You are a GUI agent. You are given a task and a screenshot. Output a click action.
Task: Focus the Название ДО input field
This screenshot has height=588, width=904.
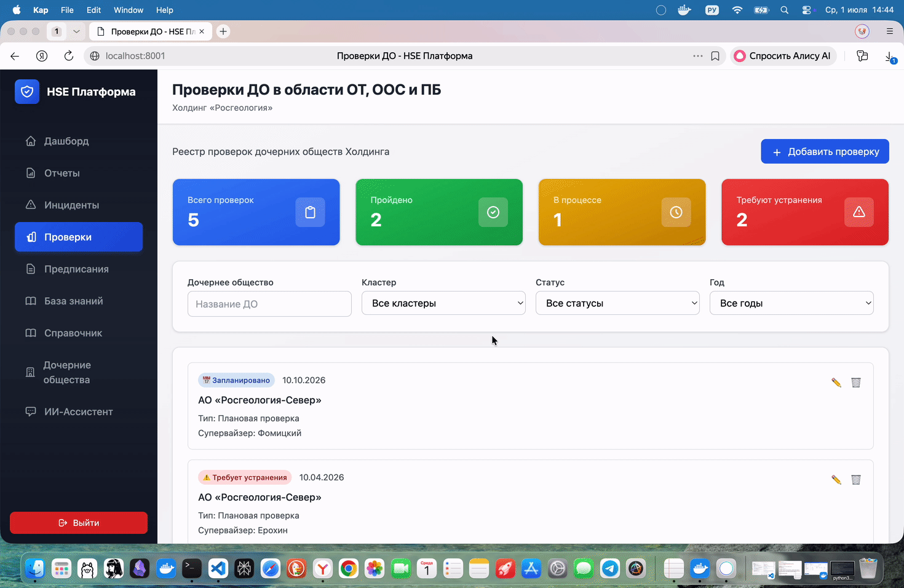point(269,304)
